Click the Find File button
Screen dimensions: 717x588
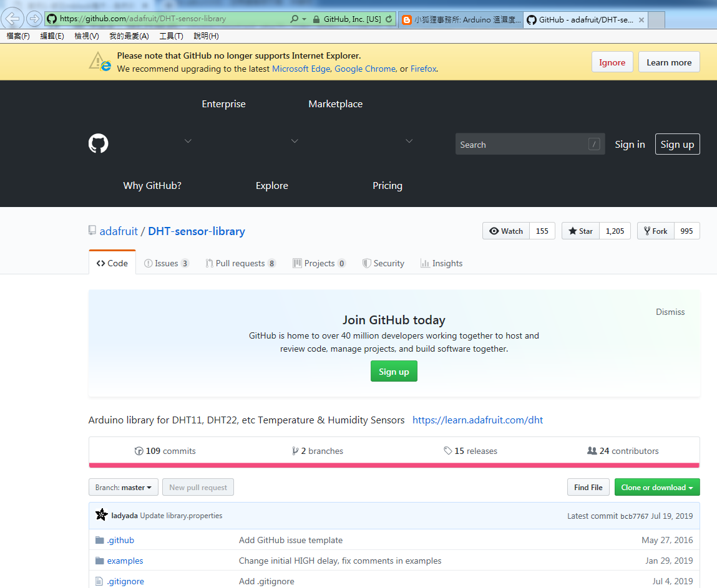(588, 487)
